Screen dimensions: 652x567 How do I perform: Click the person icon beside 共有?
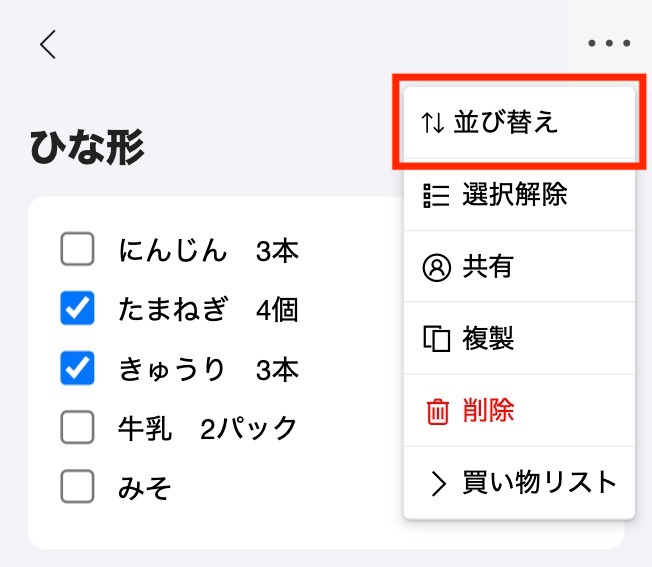(436, 267)
